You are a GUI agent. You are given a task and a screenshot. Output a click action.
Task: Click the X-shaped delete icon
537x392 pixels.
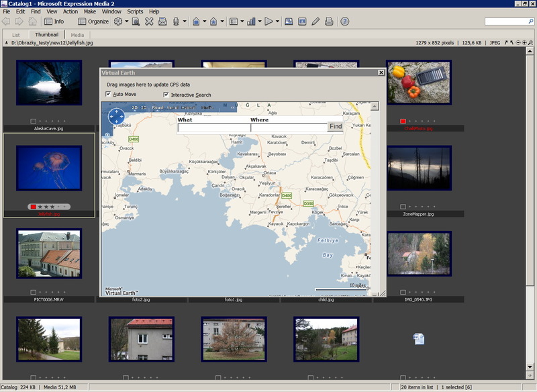click(x=149, y=21)
